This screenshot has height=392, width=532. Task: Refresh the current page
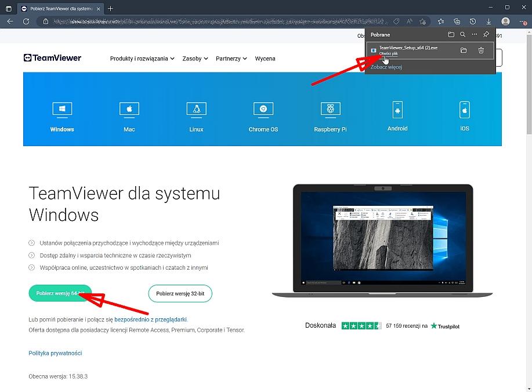[x=26, y=21]
